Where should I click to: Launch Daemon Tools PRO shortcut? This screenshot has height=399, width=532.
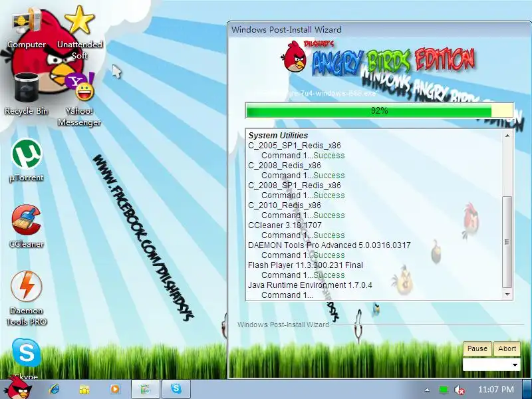tap(27, 298)
